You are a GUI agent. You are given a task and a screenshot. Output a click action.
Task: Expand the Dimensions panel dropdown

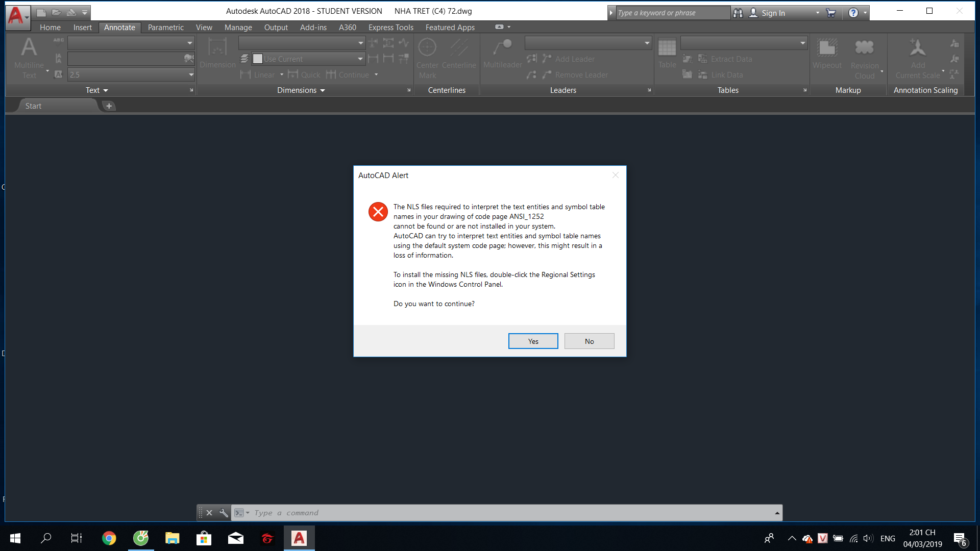click(301, 90)
